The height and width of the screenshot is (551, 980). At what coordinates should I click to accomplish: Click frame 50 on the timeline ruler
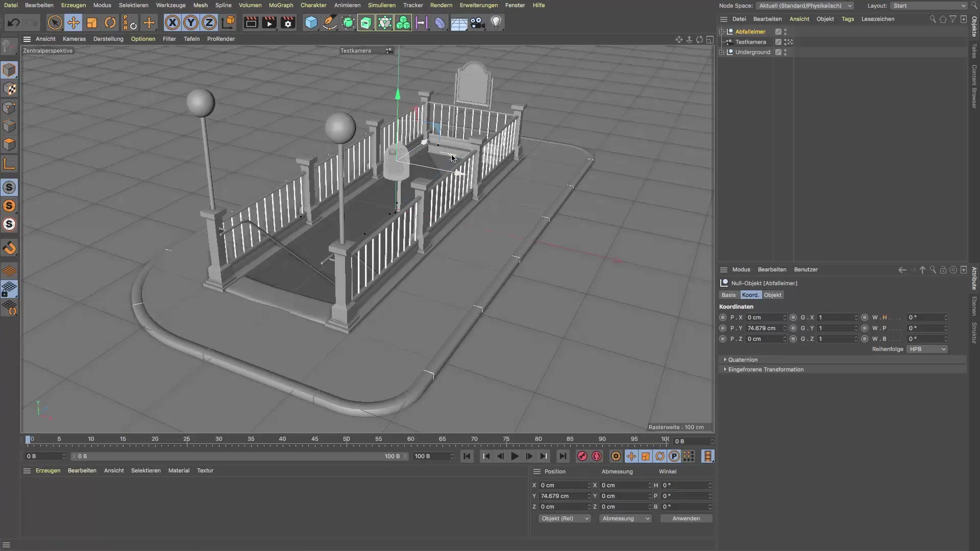point(347,439)
